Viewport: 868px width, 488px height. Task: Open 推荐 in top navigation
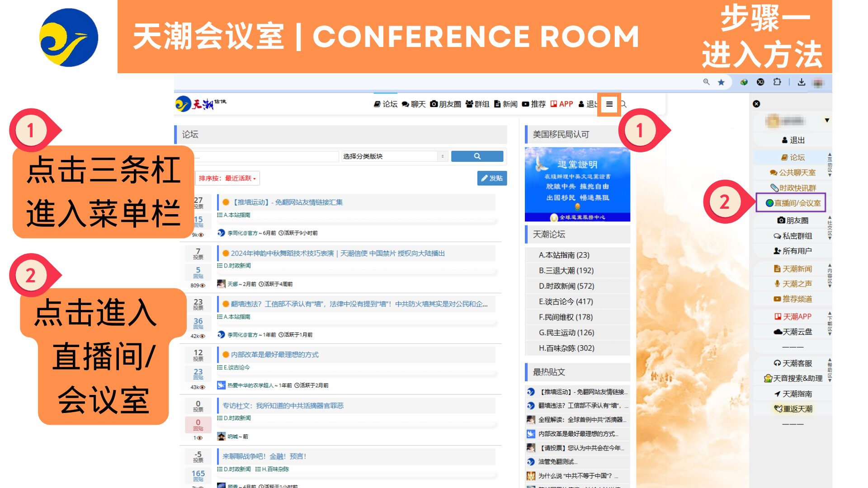533,104
